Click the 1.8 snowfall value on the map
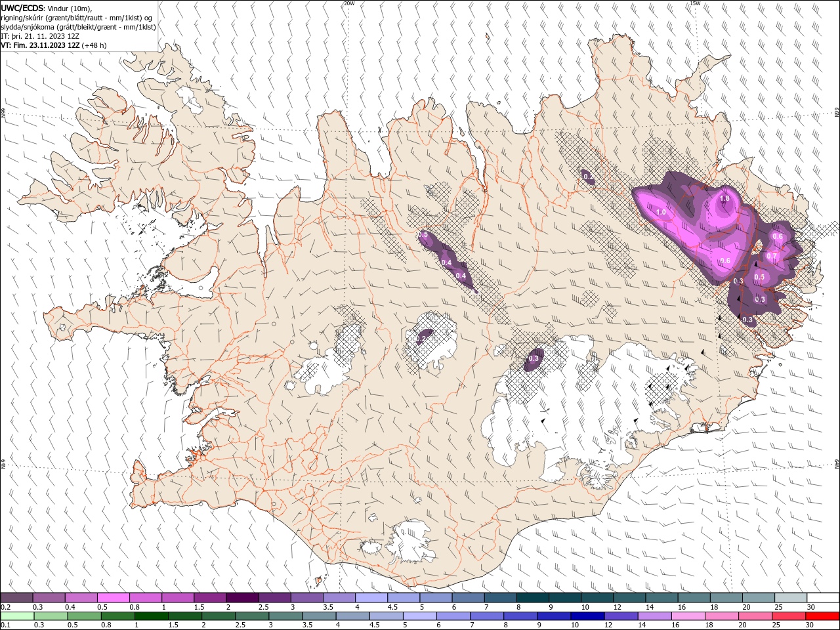The image size is (840, 630). (724, 199)
